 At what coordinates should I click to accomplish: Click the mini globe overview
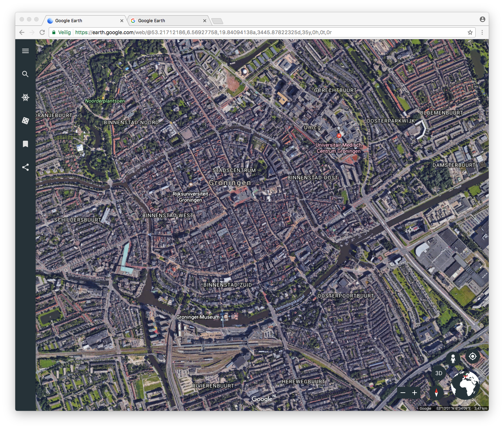pos(465,385)
